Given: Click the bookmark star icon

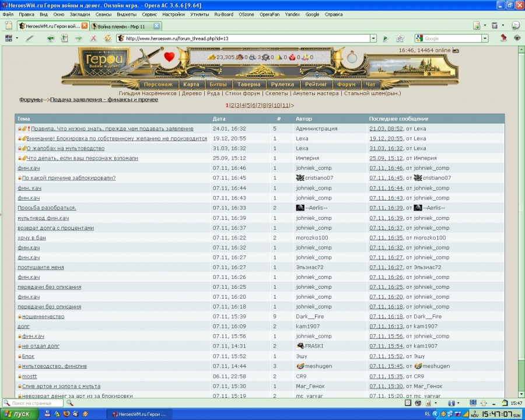Looking at the screenshot, I should point(400,38).
